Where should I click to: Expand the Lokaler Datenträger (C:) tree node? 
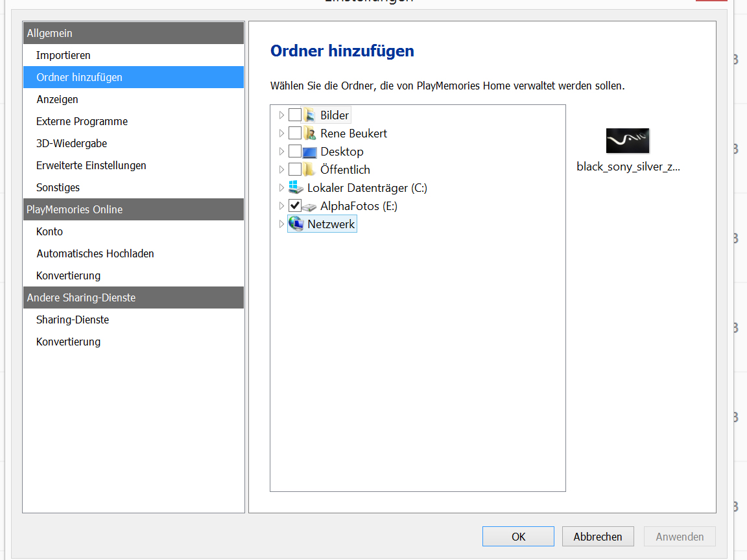click(x=280, y=187)
